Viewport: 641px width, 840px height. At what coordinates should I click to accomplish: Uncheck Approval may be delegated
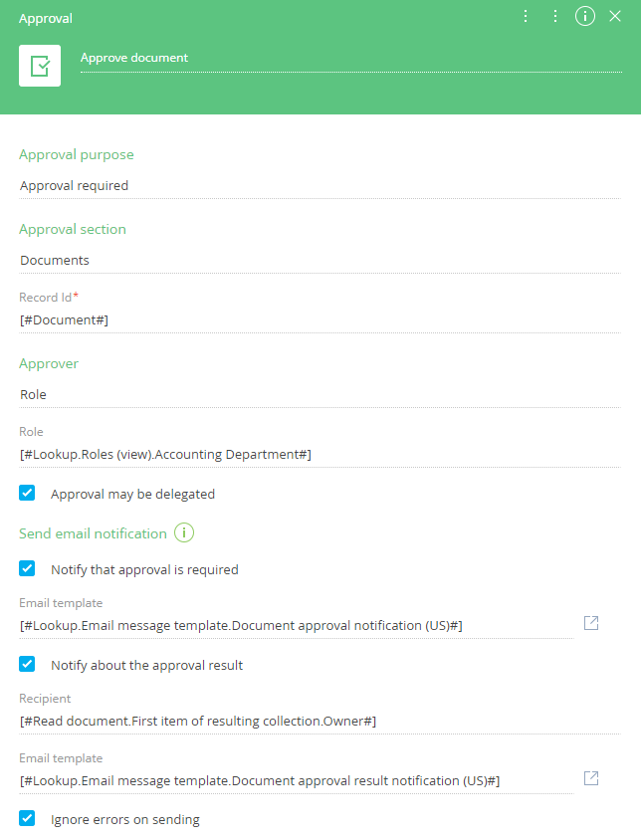(x=27, y=493)
